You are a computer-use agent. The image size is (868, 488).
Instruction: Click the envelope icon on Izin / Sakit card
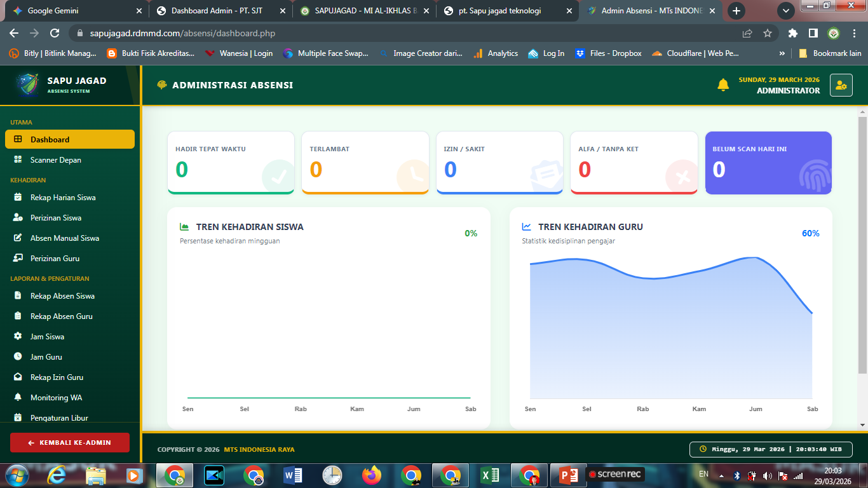click(x=547, y=175)
